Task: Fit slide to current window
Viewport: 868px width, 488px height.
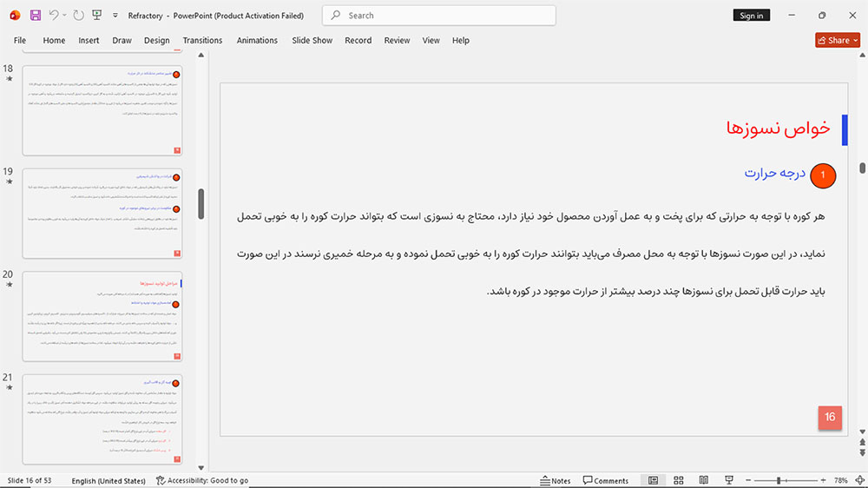Action: pyautogui.click(x=859, y=480)
